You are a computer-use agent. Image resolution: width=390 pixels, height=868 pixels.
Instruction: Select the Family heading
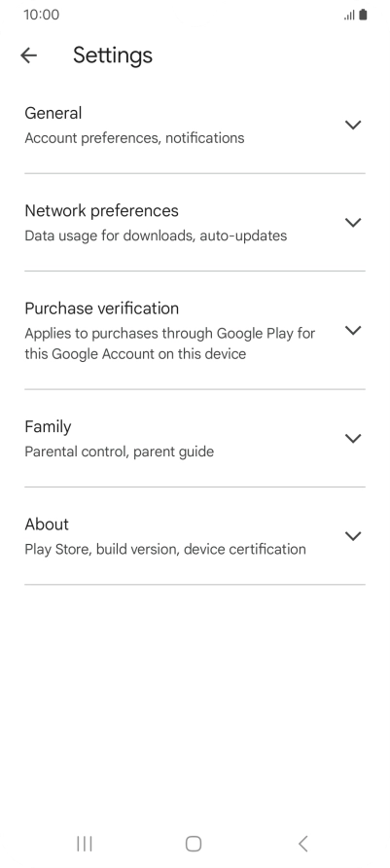pyautogui.click(x=48, y=427)
